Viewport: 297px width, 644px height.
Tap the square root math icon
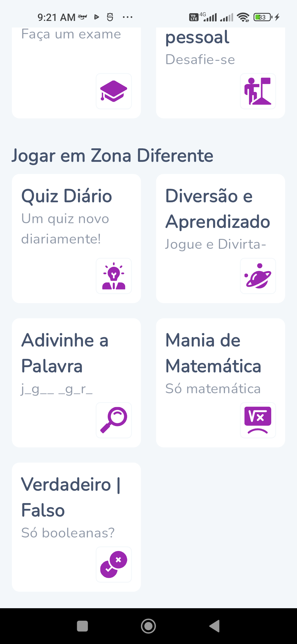258,420
